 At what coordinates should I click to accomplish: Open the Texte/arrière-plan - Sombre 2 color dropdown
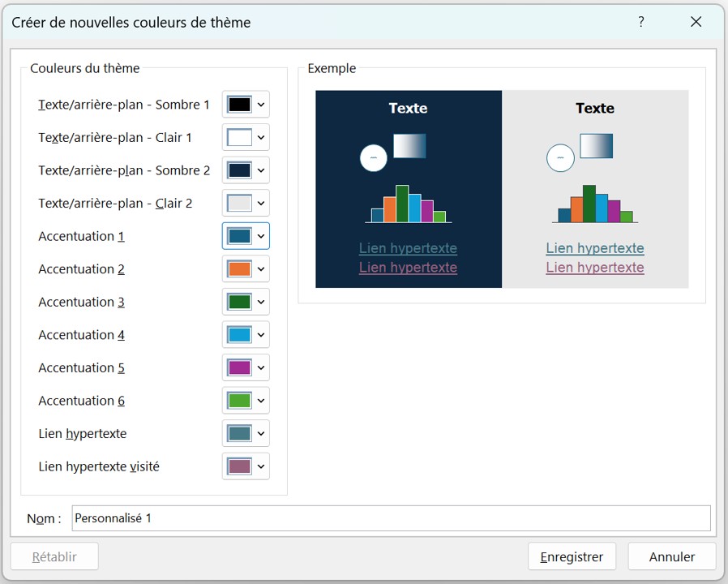246,170
